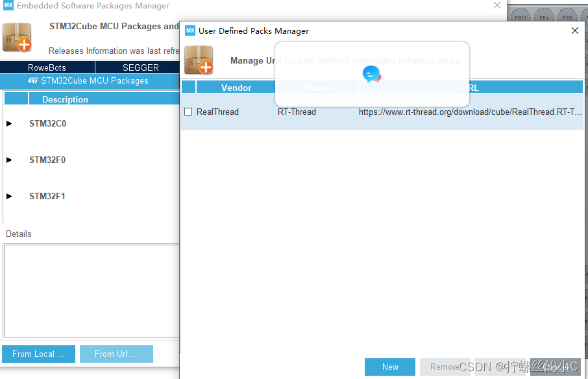Screen dimensions: 588x379
Task: Expand the STM32F1 package tree
Action: pyautogui.click(x=9, y=196)
